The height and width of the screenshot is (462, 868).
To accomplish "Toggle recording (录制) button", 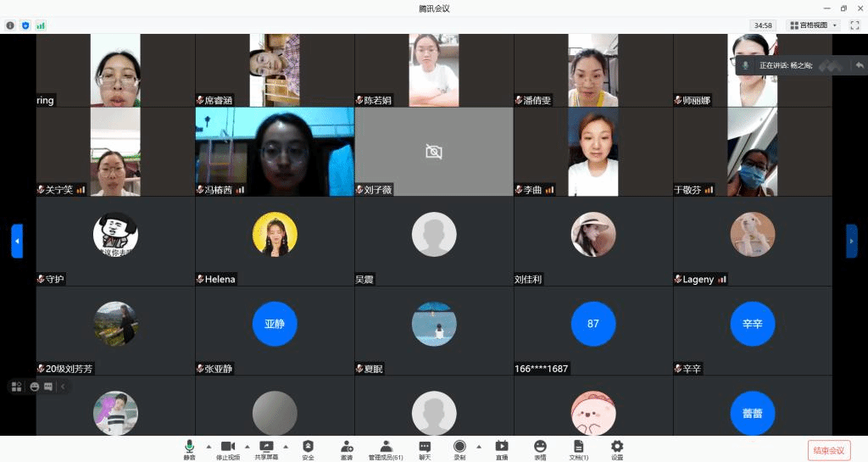I will tap(459, 449).
